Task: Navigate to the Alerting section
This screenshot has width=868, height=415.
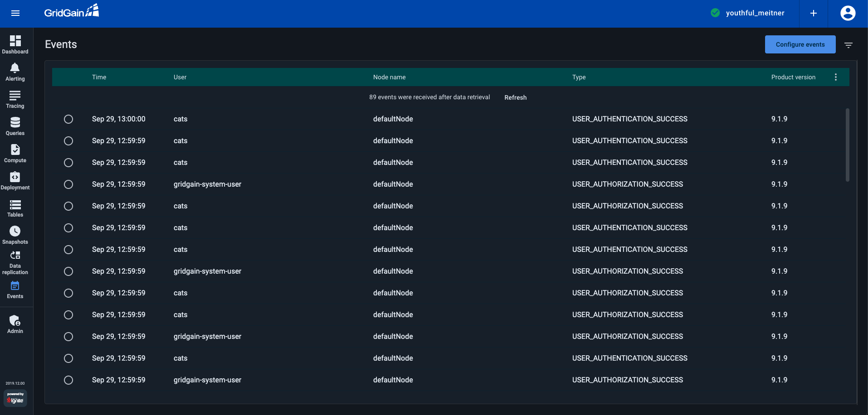Action: (x=15, y=71)
